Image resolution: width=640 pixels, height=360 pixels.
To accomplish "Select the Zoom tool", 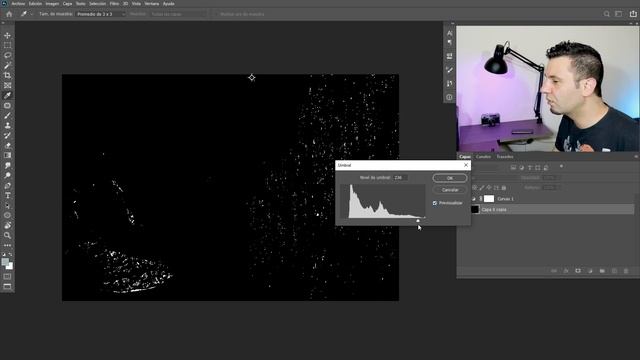I will 7,235.
